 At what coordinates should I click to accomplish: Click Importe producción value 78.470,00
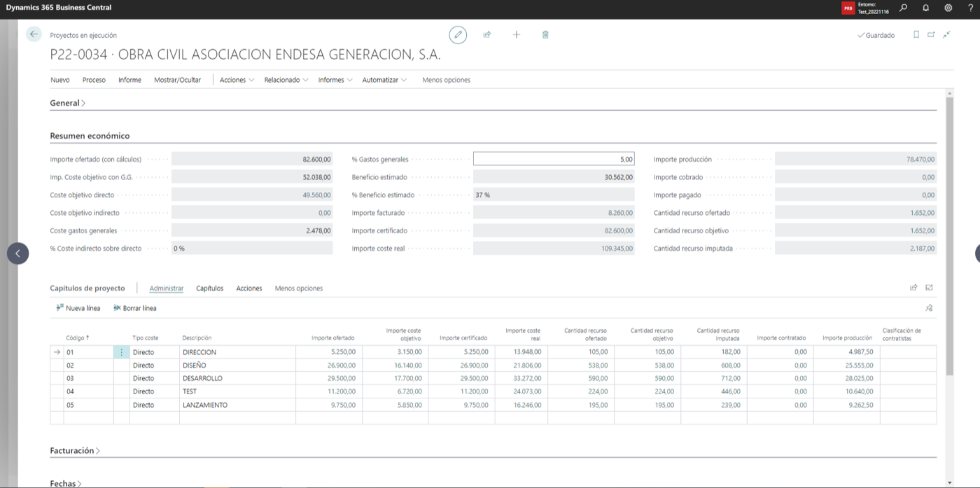coord(855,159)
